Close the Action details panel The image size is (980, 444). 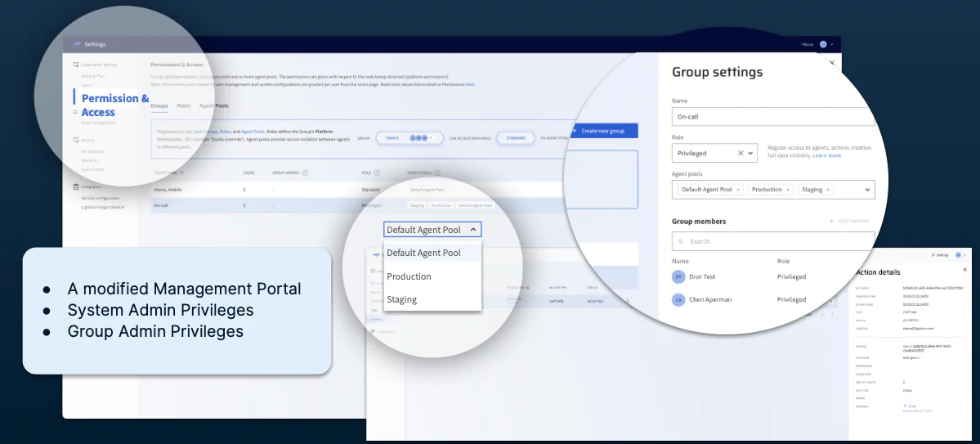pos(964,270)
